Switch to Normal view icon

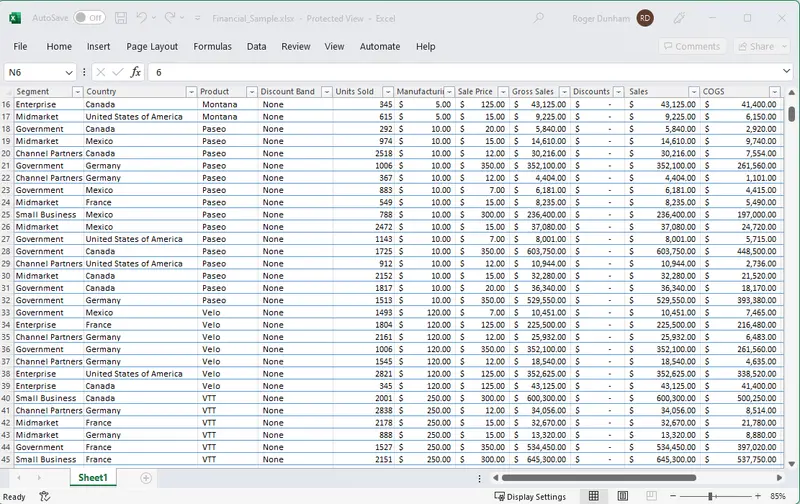pyautogui.click(x=593, y=496)
